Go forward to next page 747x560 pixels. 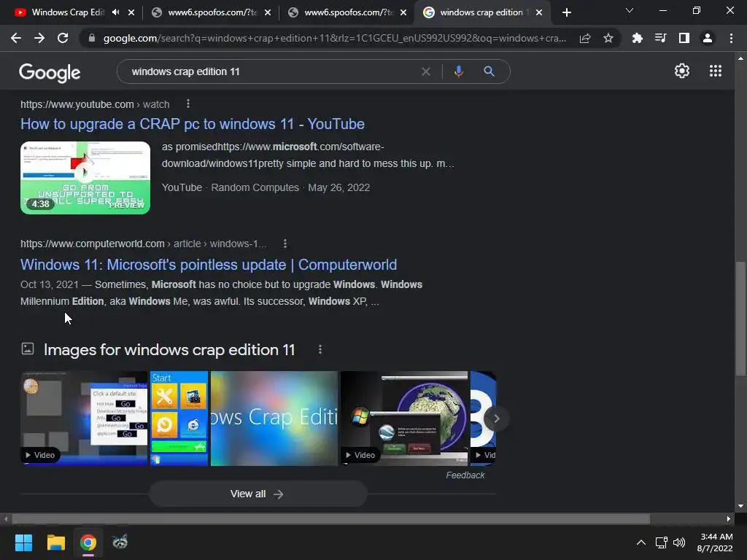click(39, 38)
